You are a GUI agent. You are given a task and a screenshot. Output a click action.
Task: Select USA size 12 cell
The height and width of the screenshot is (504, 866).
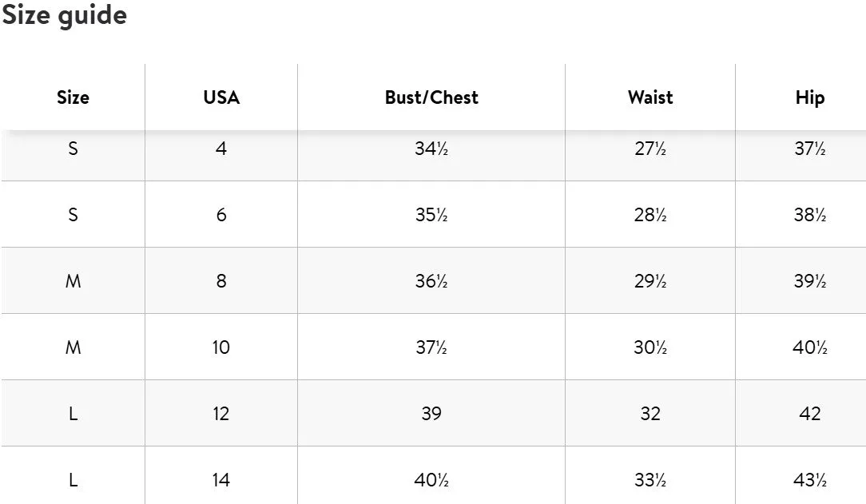[x=221, y=414]
